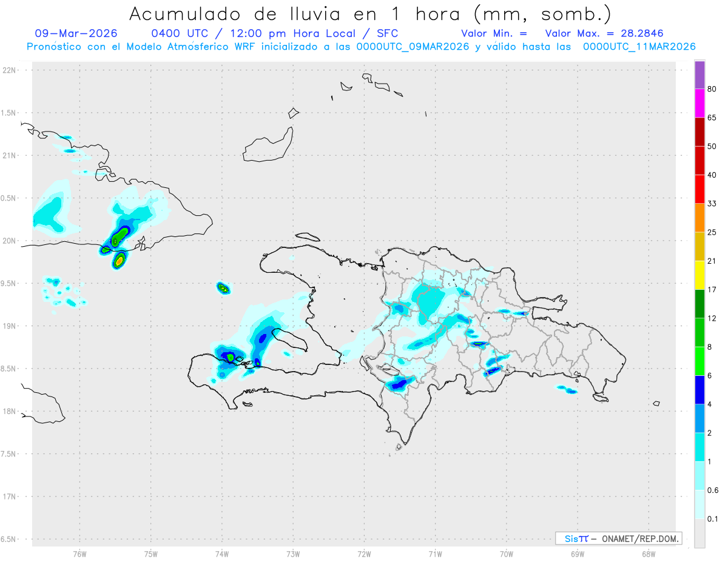Click the legend value '12'
Image resolution: width=728 pixels, height=562 pixels.
point(712,318)
